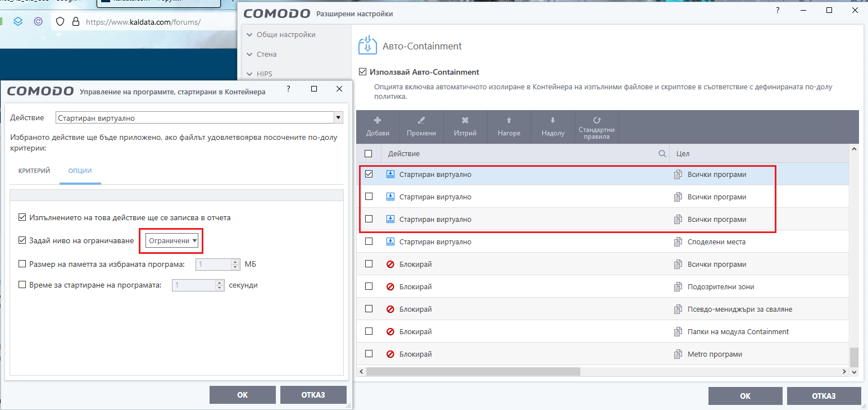This screenshot has height=410, width=868.
Task: Click the block icon in the Подозрителни зони row
Action: tap(390, 286)
